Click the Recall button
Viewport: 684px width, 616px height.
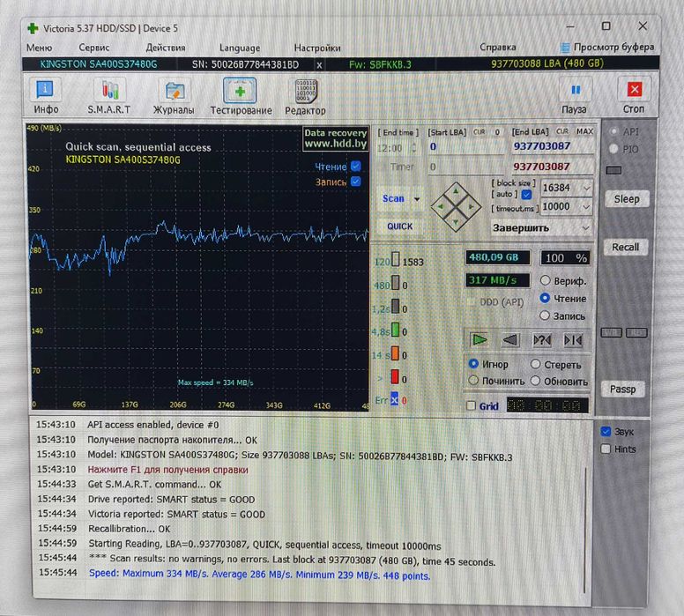[x=625, y=248]
